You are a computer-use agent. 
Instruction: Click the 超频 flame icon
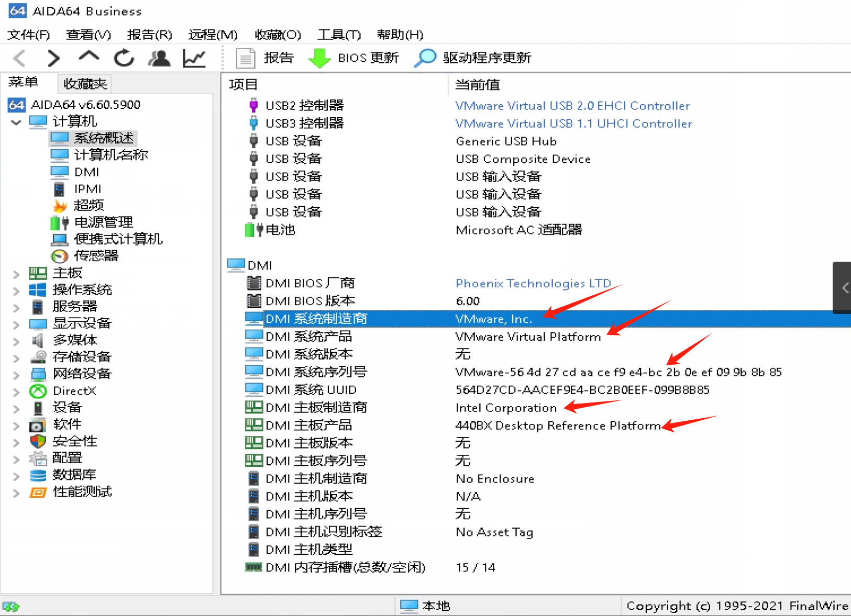(60, 206)
